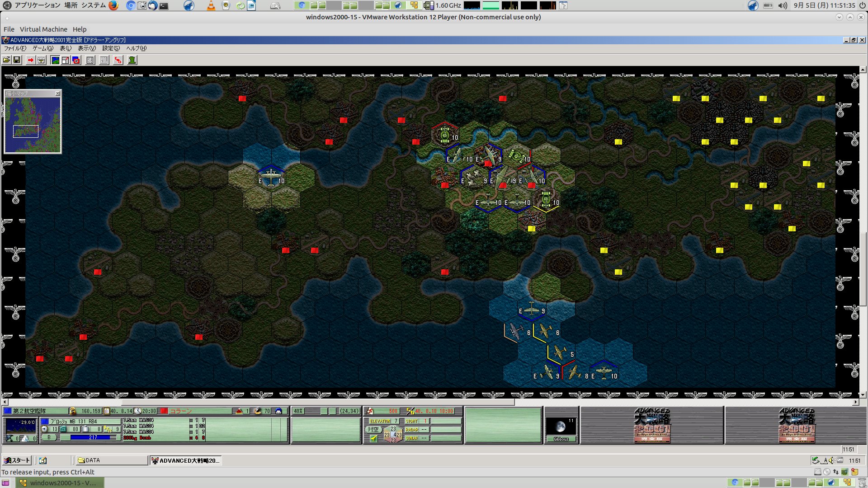
Task: Click the ADVANCED大戦略 taskbar button
Action: click(x=185, y=460)
